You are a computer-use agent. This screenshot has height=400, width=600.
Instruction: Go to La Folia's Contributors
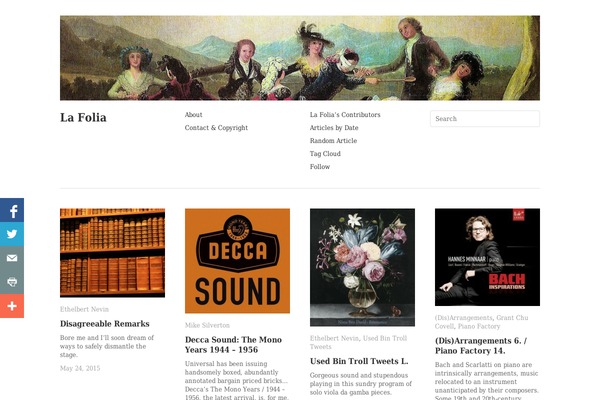(345, 115)
